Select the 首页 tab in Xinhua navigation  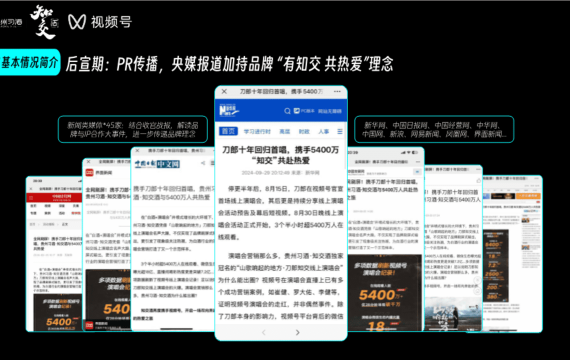[x=228, y=131]
